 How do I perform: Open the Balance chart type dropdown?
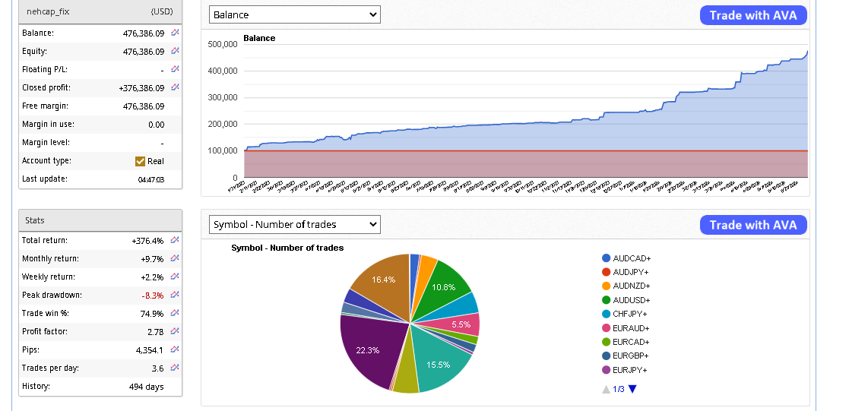pyautogui.click(x=294, y=14)
